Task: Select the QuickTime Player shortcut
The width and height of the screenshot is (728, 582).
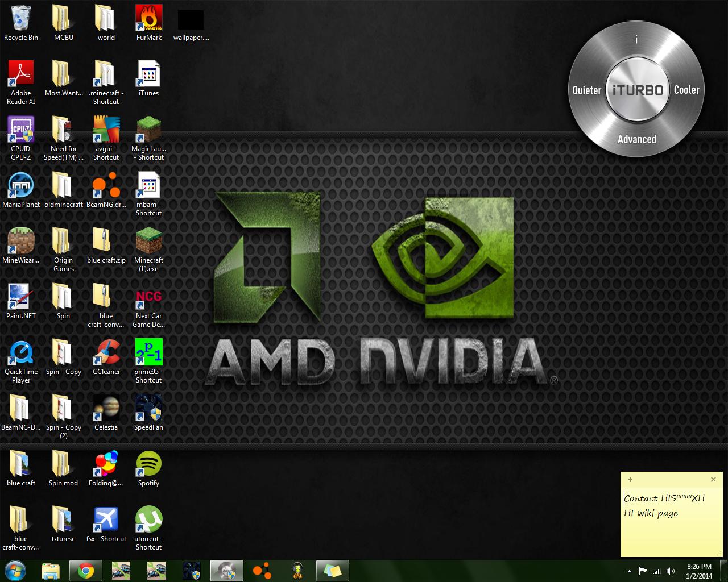Action: tap(21, 361)
